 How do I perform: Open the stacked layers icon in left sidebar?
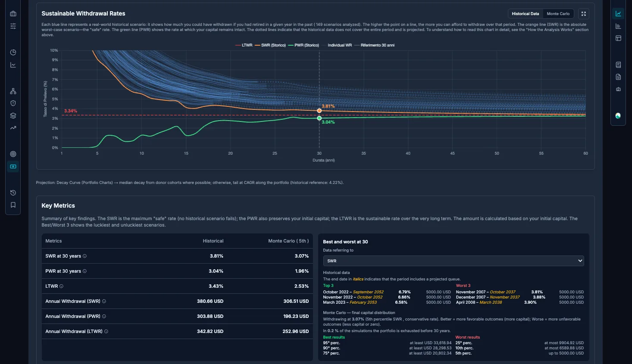click(x=13, y=115)
